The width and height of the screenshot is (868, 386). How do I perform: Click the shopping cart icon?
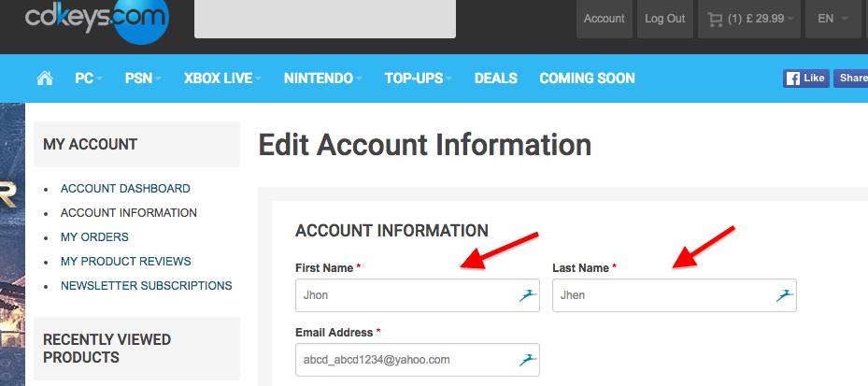click(x=716, y=19)
